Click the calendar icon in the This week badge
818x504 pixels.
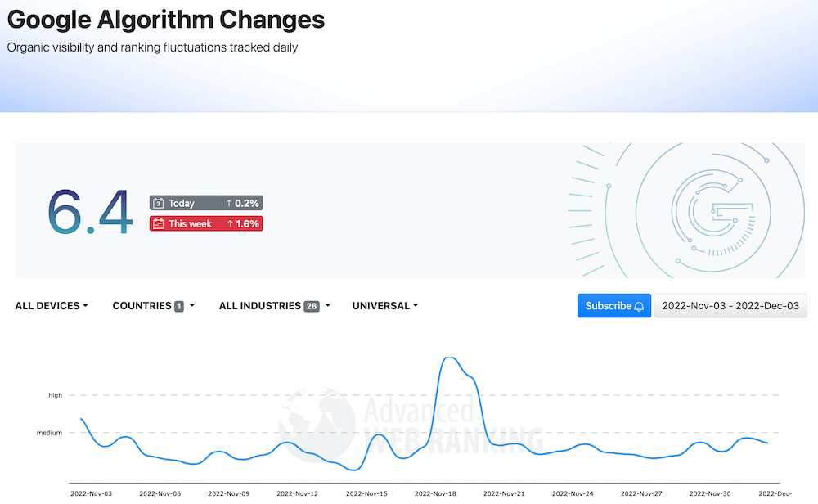coord(159,223)
